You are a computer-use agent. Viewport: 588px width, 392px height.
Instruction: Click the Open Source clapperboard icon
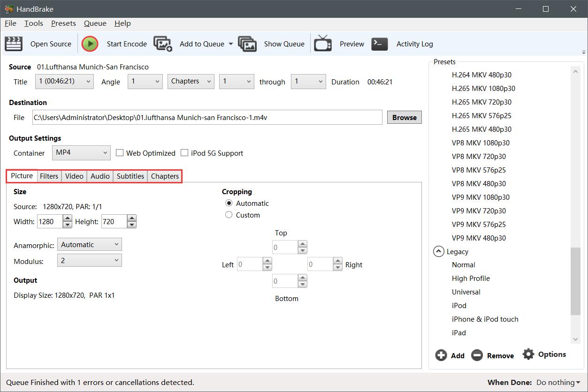pos(14,44)
